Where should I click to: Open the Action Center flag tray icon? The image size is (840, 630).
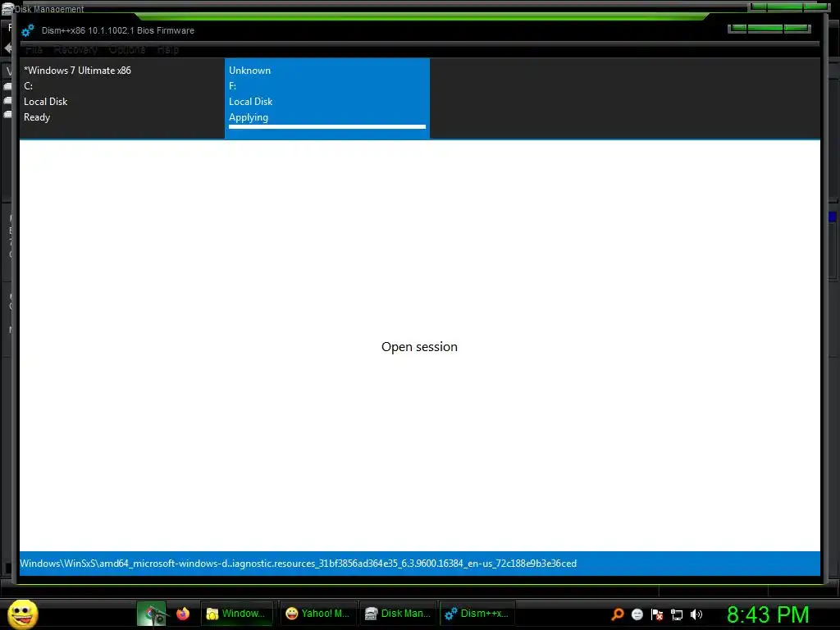coord(657,614)
